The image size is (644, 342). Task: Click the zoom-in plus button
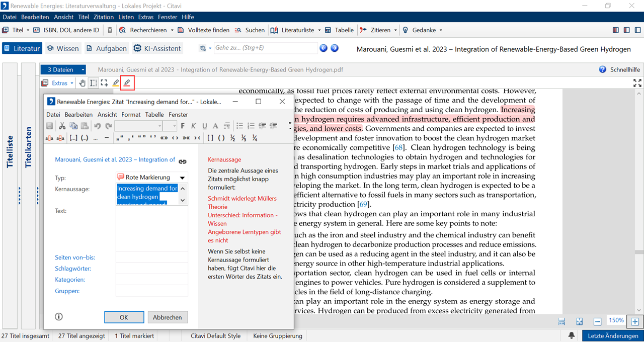point(635,321)
